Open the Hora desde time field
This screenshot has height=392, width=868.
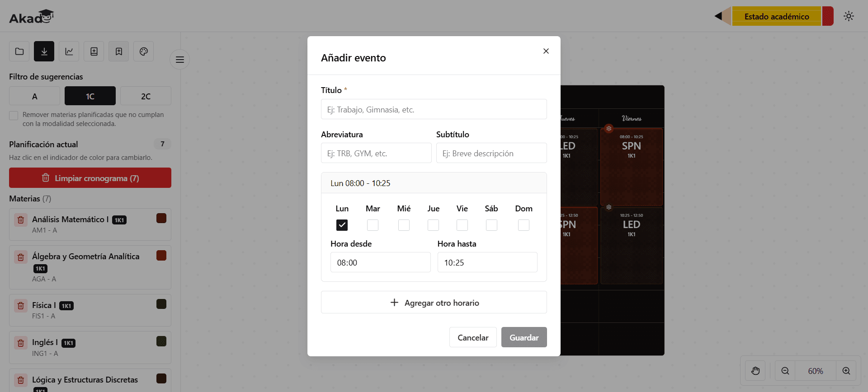[x=381, y=262]
